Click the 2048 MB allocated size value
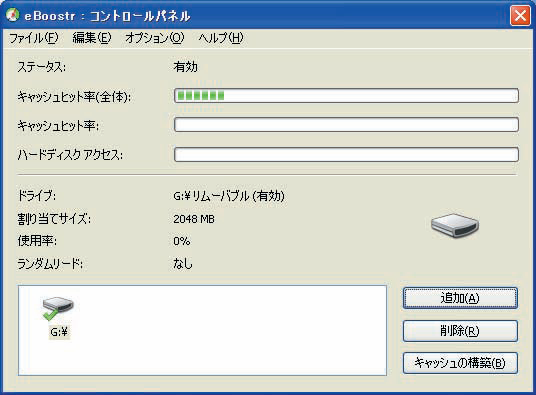Screen dimensions: 536x395 (194, 219)
